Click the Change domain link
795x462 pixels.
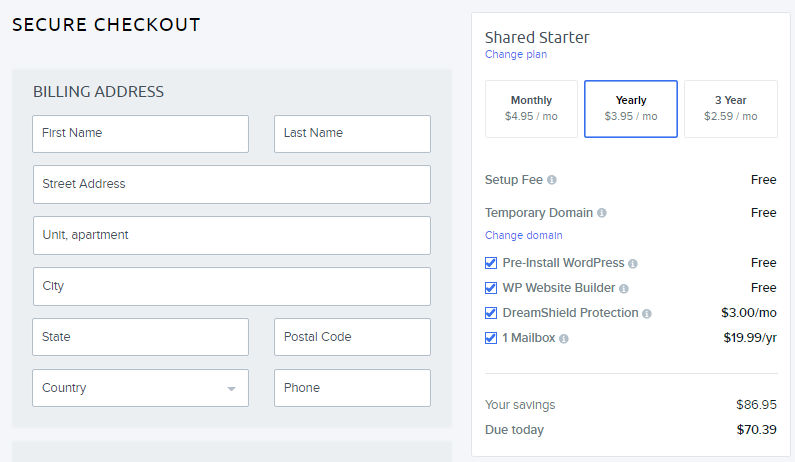point(523,235)
